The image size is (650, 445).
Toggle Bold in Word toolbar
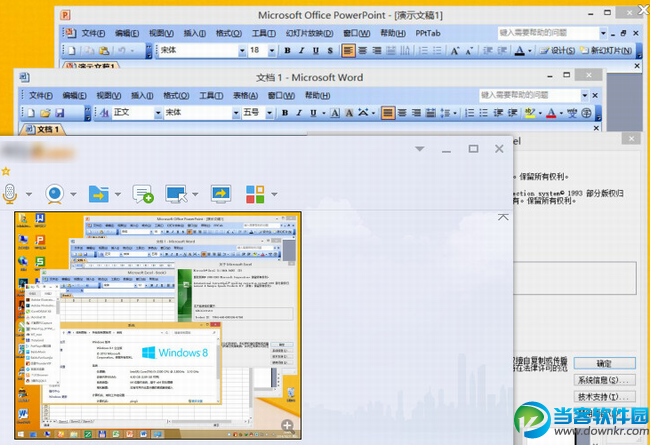[285, 113]
